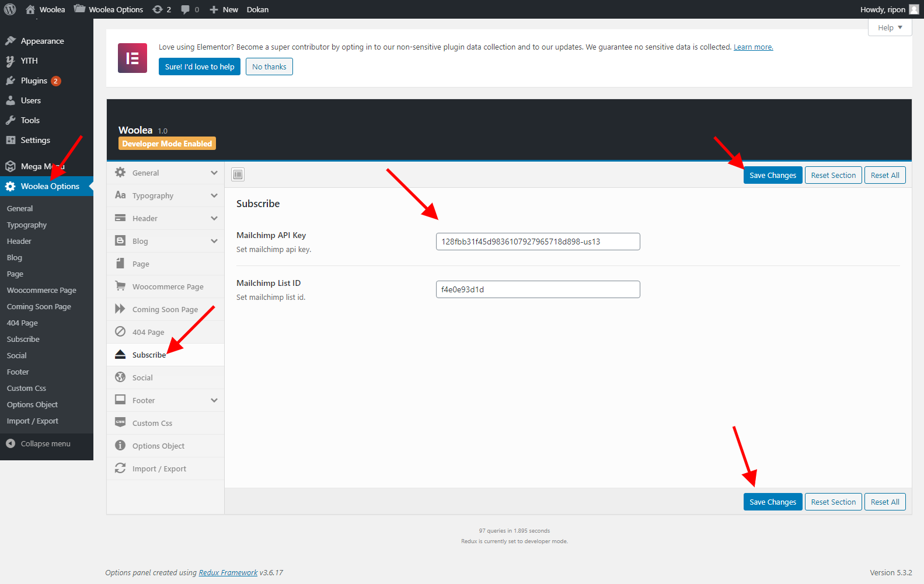Click the bottom Save Changes button
Viewport: 924px width, 584px height.
pos(773,502)
